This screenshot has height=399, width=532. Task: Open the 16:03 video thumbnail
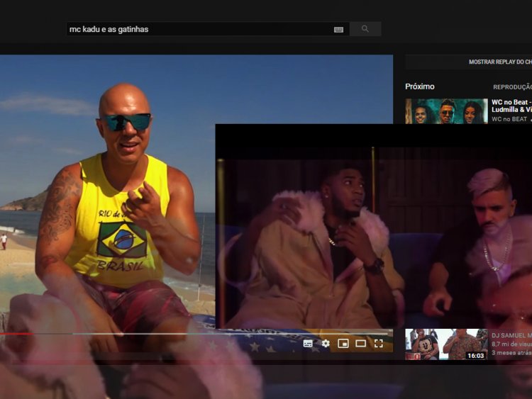445,344
